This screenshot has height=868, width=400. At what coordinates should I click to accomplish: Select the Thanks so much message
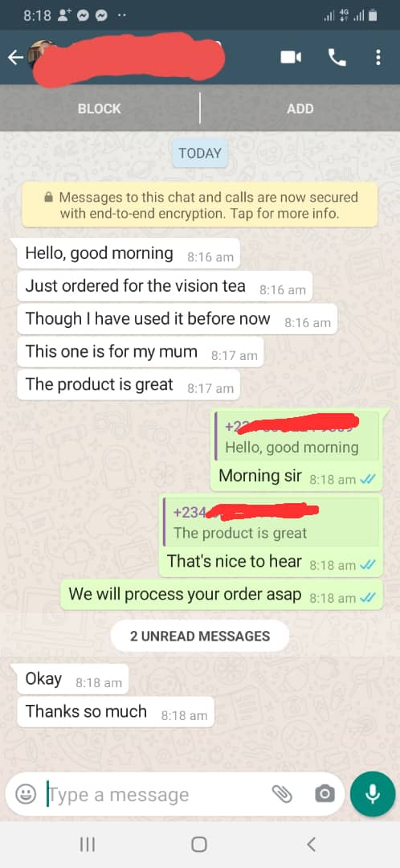coord(116,711)
